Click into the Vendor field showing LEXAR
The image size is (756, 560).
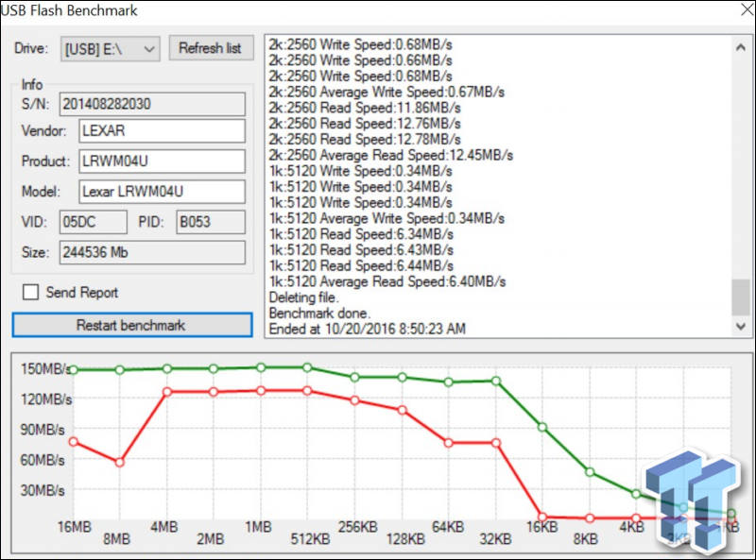point(162,130)
